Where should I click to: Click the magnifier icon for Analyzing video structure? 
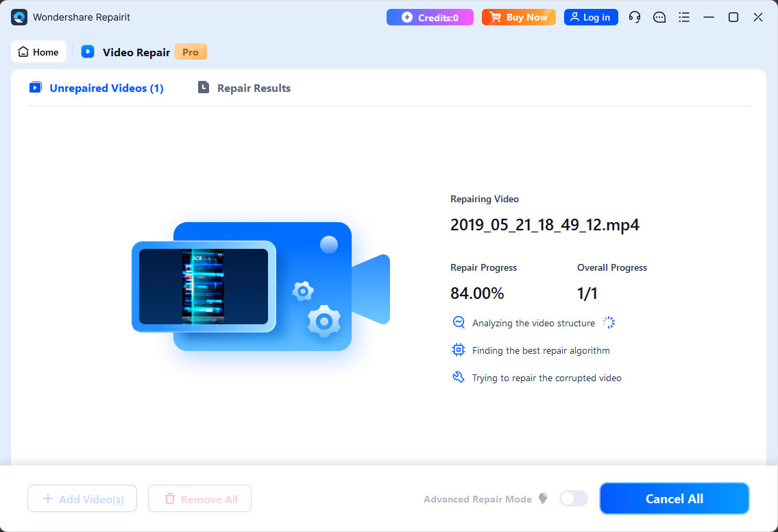(458, 322)
